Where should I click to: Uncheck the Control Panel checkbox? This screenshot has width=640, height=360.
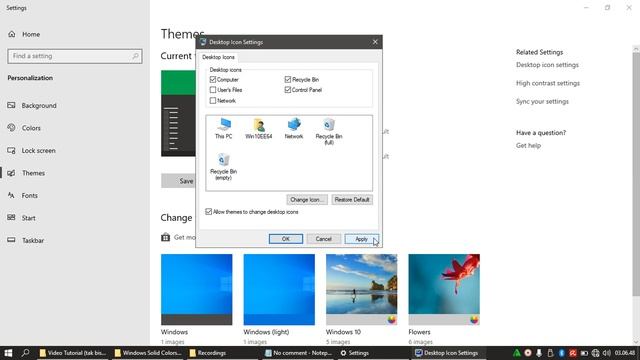point(288,90)
